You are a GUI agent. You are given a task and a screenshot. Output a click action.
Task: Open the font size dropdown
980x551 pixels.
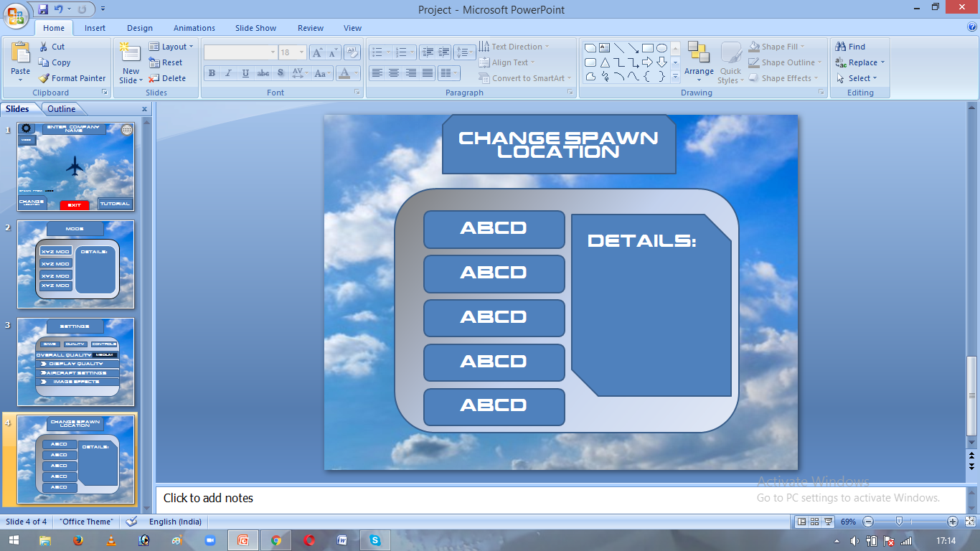(x=302, y=52)
